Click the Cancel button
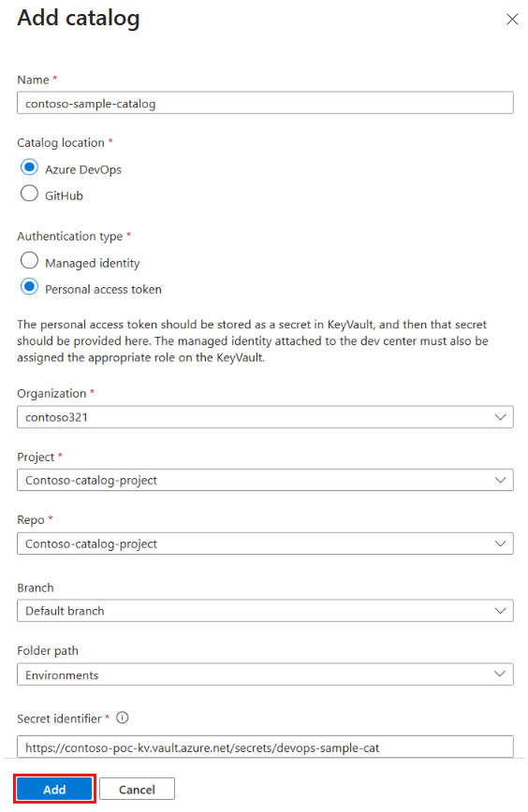The image size is (528, 812). click(x=137, y=790)
